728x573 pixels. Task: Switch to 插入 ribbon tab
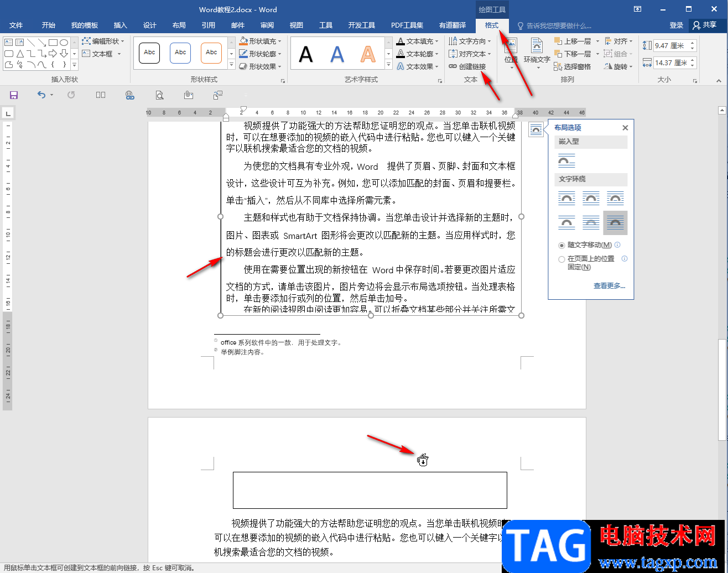pyautogui.click(x=121, y=25)
